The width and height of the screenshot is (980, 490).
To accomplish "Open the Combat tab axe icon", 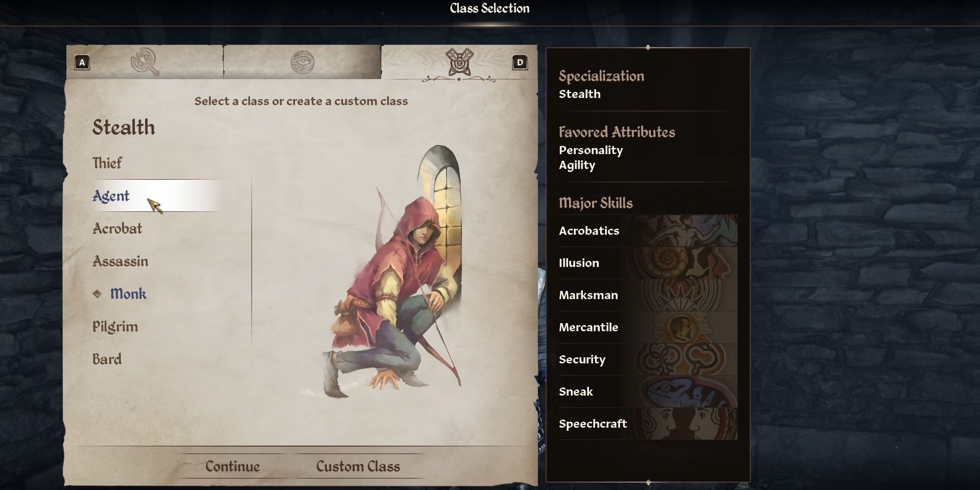I will tap(144, 62).
